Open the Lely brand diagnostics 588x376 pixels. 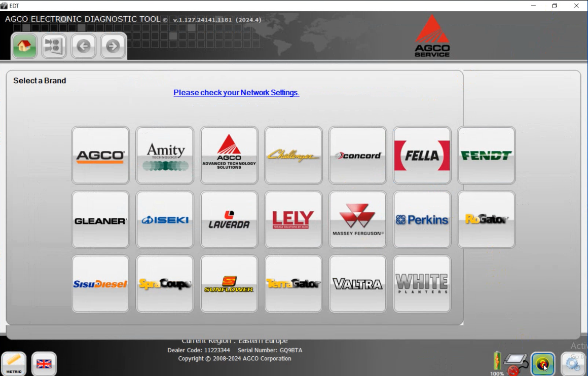(x=293, y=219)
